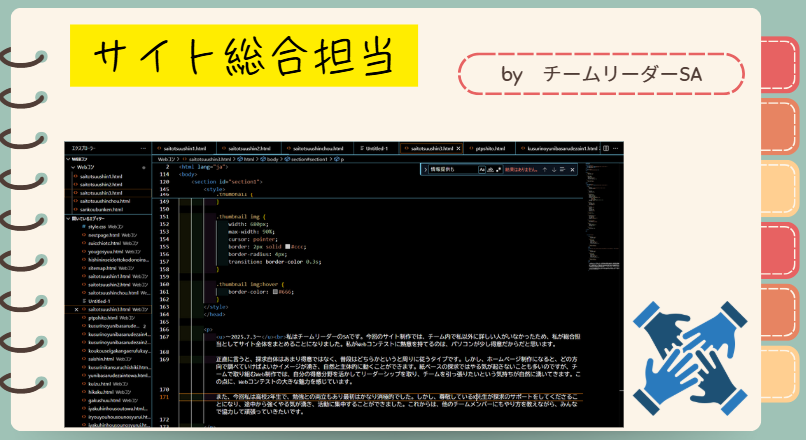Expand the replace field chevron in find widget

click(425, 170)
